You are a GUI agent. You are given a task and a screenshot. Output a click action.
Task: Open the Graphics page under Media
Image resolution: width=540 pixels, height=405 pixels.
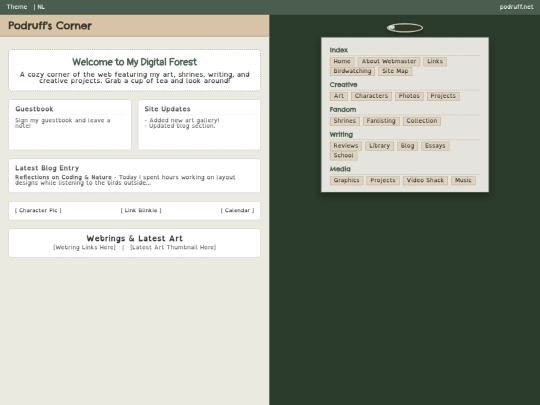346,180
